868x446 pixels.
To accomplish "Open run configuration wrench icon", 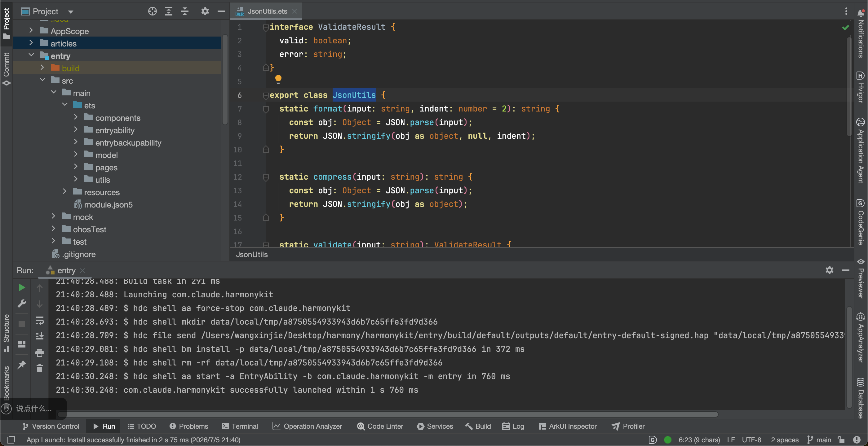I will coord(22,304).
